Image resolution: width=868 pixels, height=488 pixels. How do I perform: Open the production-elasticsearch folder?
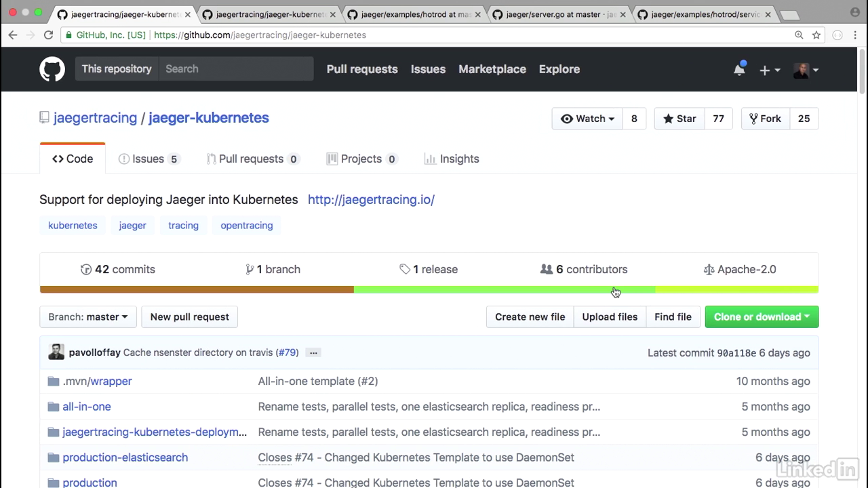125,457
